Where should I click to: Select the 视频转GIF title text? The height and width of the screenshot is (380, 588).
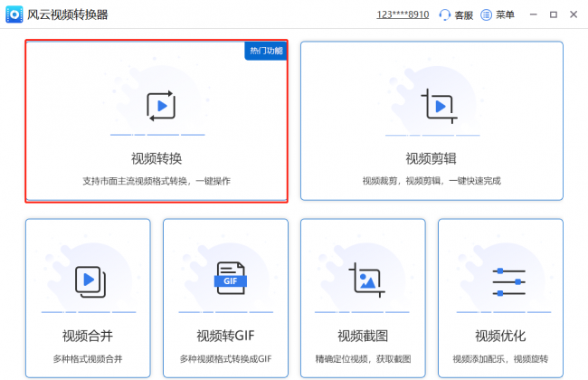click(x=225, y=336)
